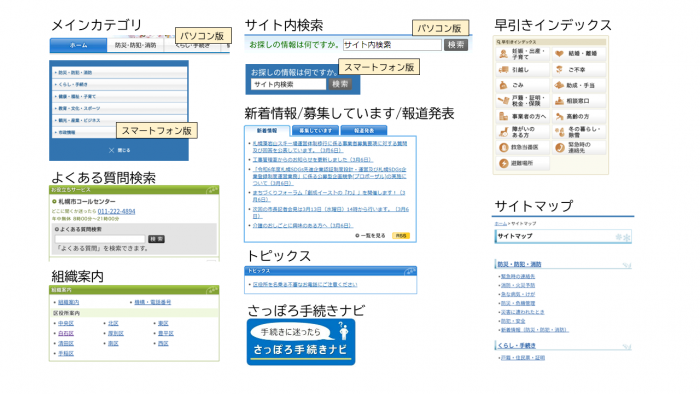Open the 西区 ward link
Viewport: 700px width, 394px height.
(x=163, y=344)
